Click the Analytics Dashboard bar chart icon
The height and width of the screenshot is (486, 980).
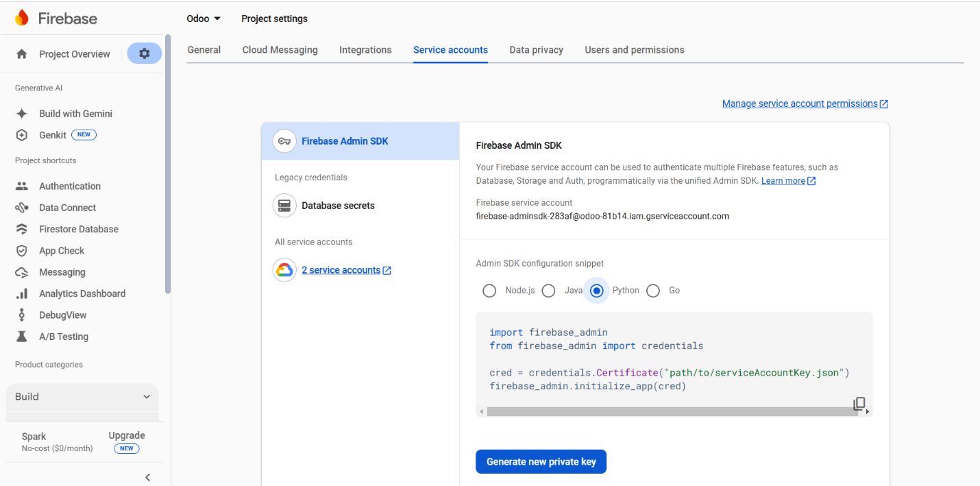pyautogui.click(x=22, y=293)
